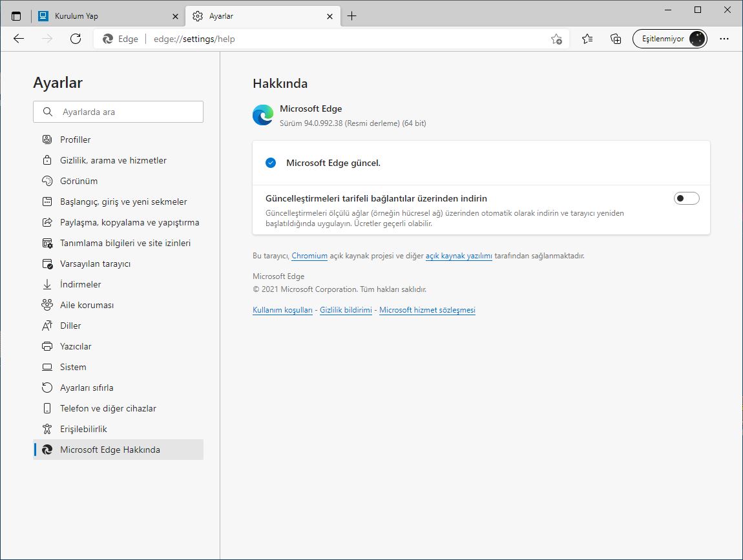
Task: Click the Microsoft Edge Hakkında edge icon
Action: click(x=47, y=450)
